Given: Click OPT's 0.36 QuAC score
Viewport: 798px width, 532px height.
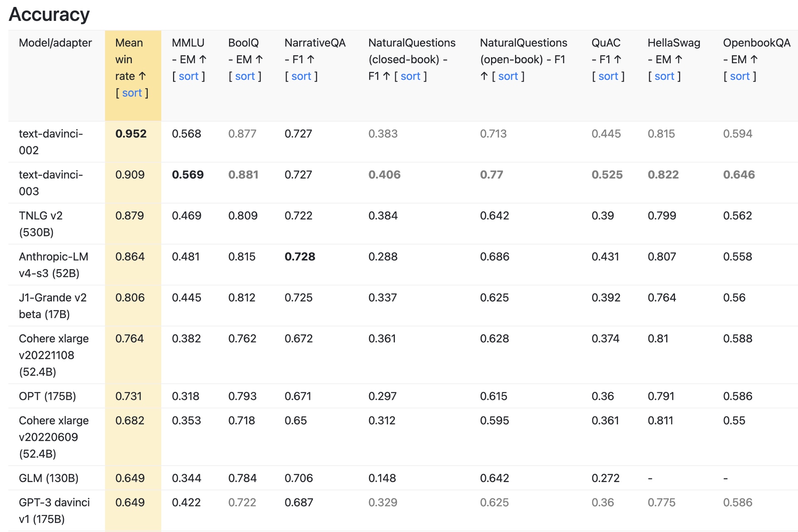Looking at the screenshot, I should 603,396.
